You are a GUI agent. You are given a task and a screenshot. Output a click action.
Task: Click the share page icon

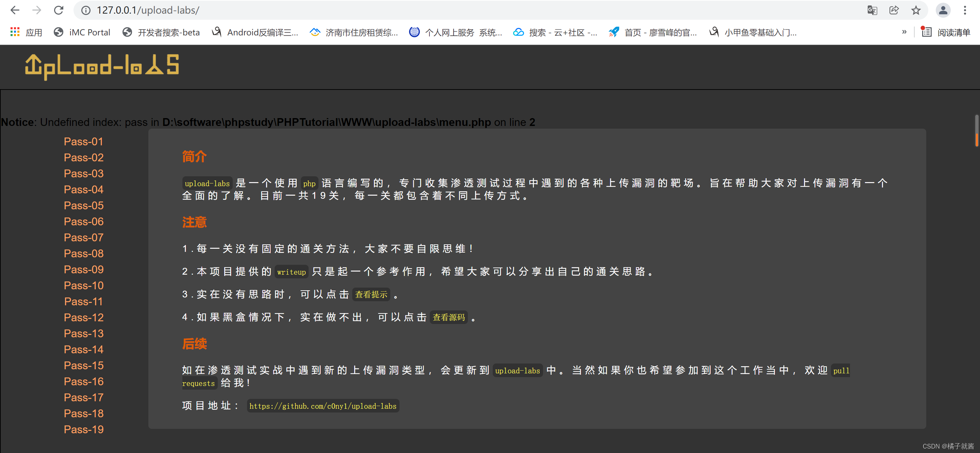pos(894,10)
